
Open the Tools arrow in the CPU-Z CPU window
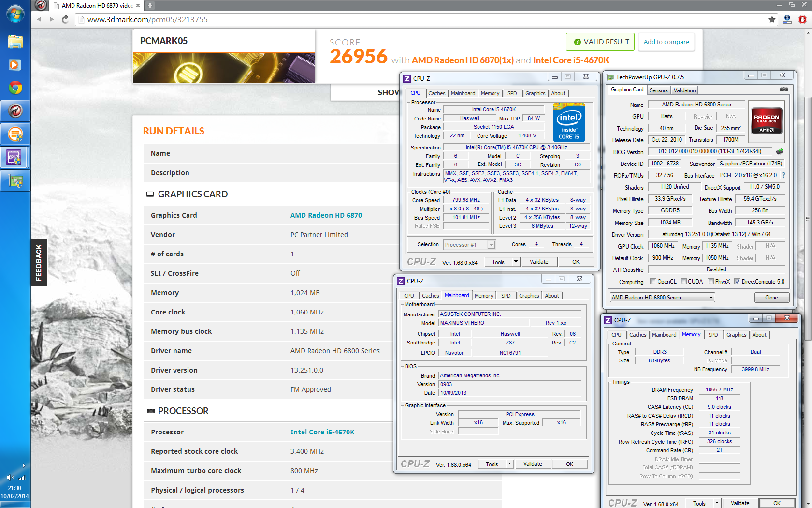516,262
